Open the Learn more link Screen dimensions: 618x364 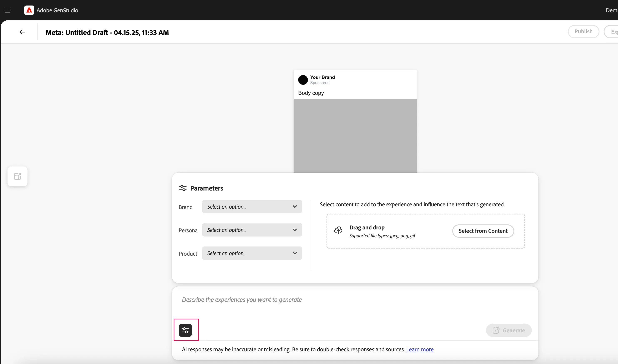point(420,349)
